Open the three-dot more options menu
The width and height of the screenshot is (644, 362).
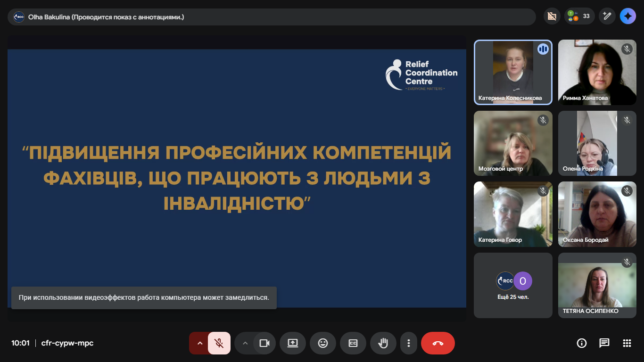(x=409, y=343)
